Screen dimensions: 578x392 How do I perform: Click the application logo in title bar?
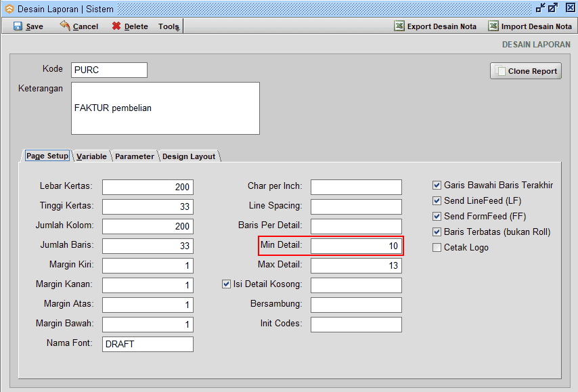pyautogui.click(x=9, y=9)
